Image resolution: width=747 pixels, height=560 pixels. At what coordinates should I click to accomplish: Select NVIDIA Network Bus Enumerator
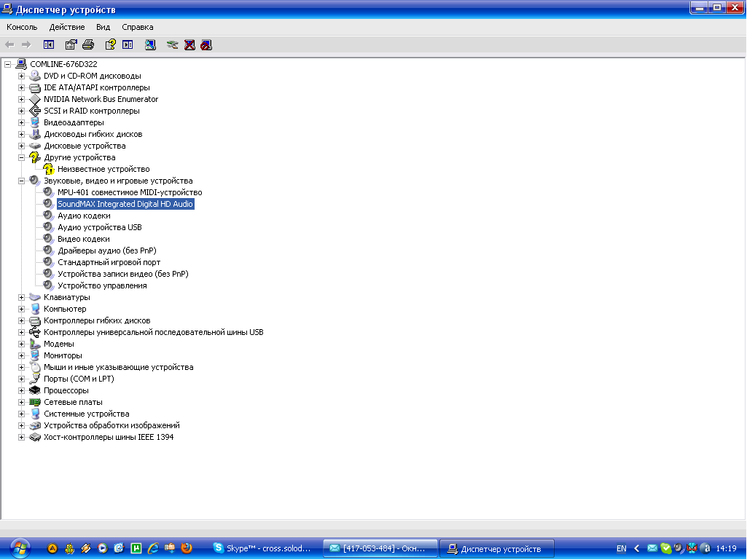coord(101,99)
